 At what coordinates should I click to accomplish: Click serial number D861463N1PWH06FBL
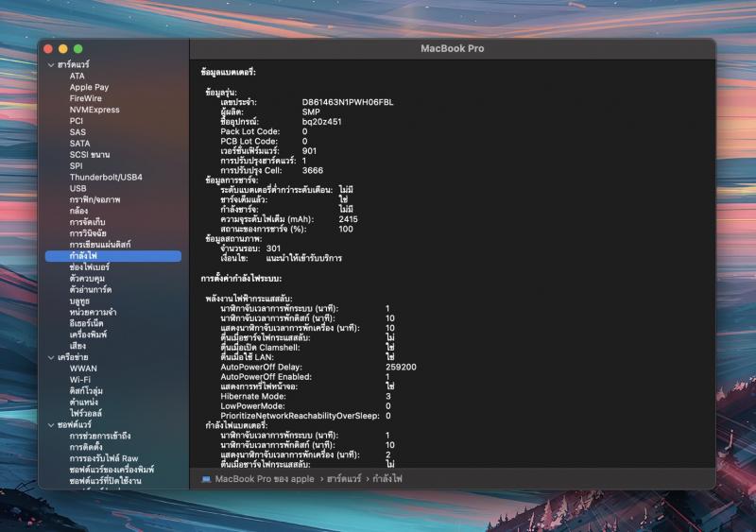(348, 102)
